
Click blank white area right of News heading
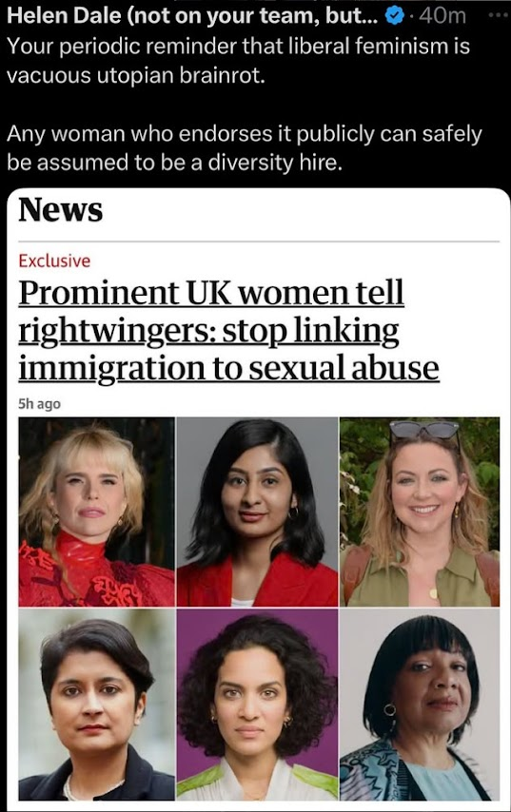pos(301,210)
